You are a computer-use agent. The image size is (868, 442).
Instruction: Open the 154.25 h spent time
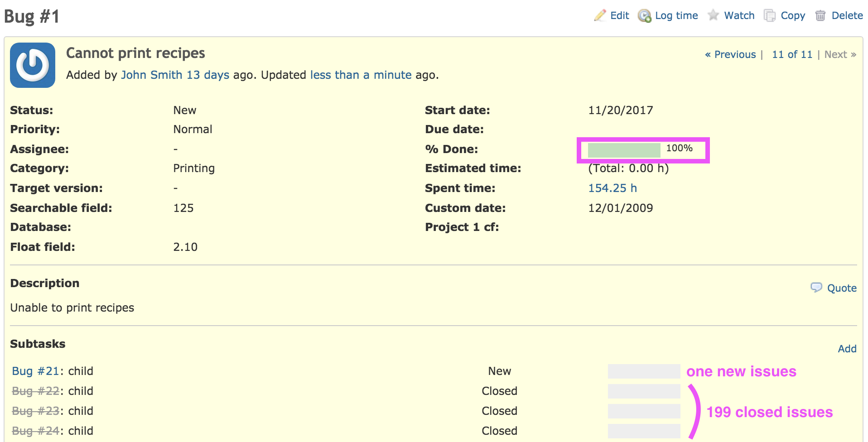tap(612, 188)
